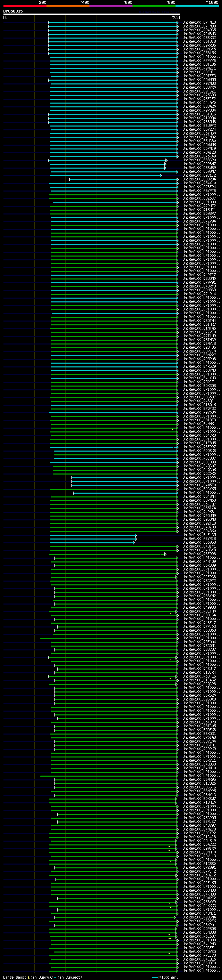Select the label UniRef100_Q56W53
The image size is (222, 980).
(199, 543)
